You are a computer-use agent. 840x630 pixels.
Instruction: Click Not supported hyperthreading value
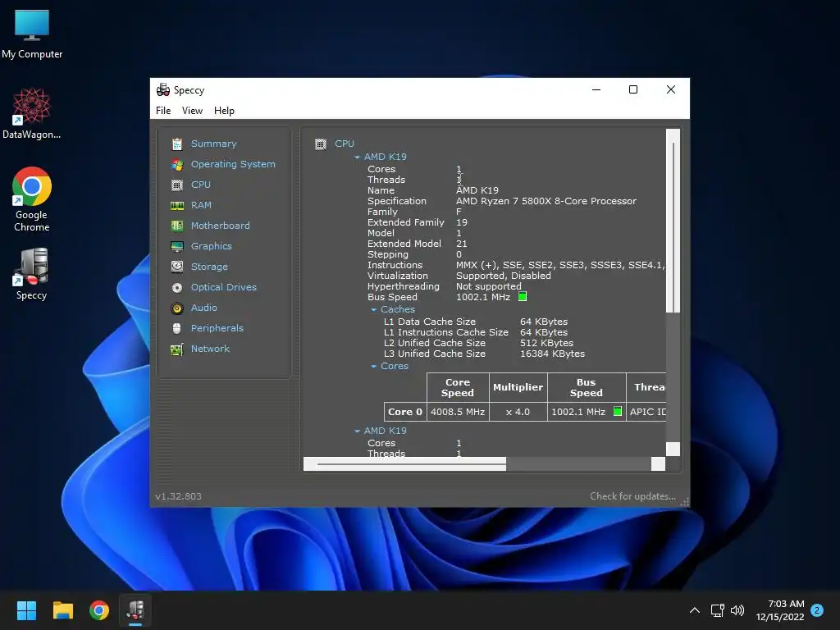point(489,286)
